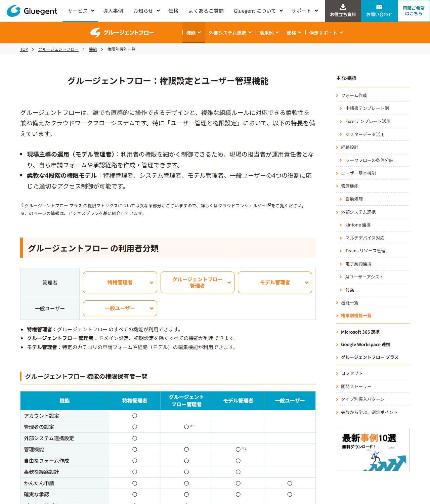Click the かんたん申請 table row label

(x=39, y=483)
